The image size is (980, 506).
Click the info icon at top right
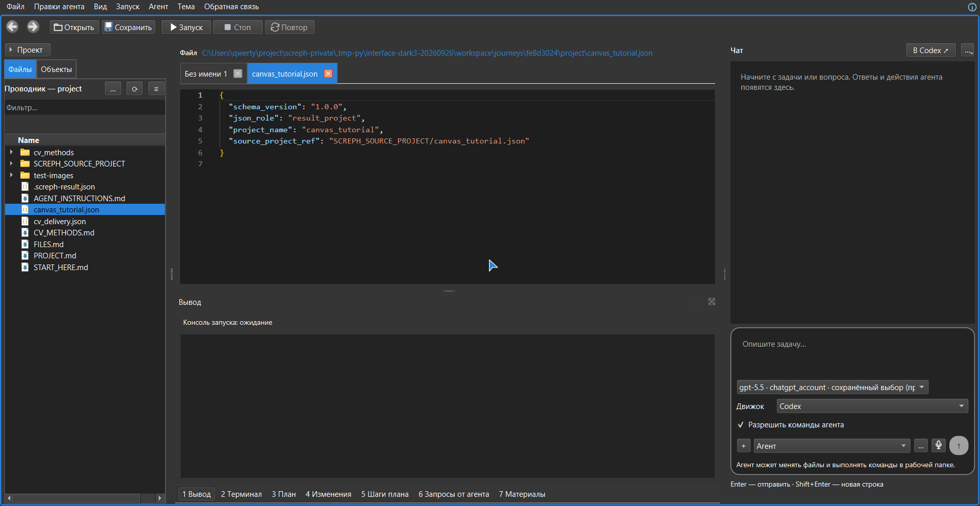[972, 7]
